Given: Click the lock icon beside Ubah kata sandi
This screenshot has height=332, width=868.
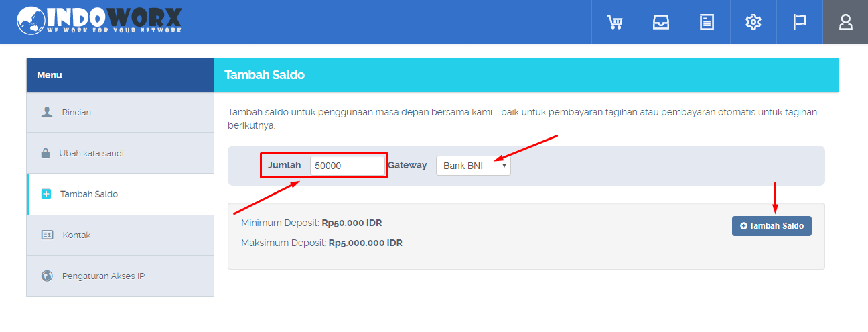Looking at the screenshot, I should tap(46, 153).
